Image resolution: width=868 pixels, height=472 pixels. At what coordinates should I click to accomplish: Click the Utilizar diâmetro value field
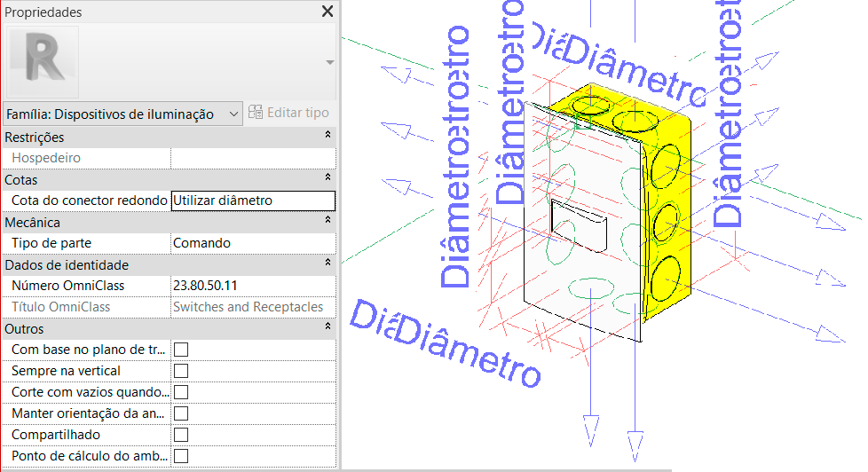click(253, 201)
